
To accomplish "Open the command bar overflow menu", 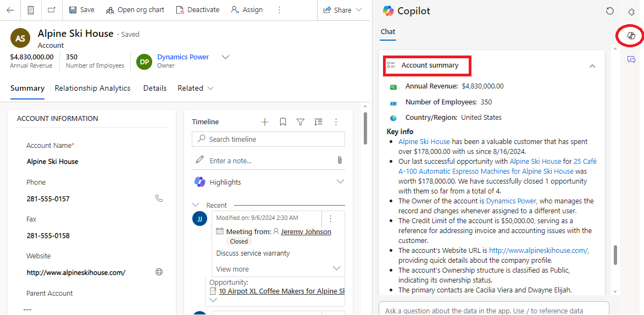I will point(279,10).
